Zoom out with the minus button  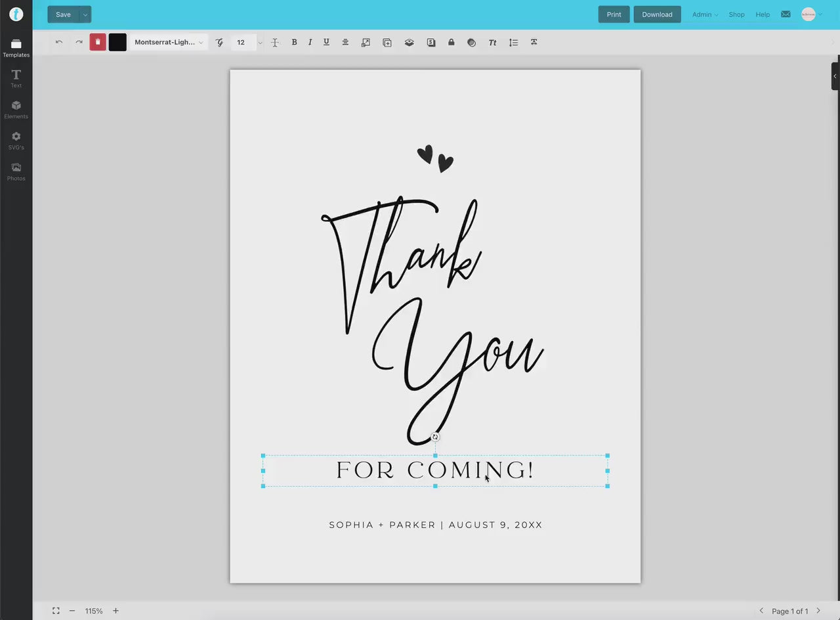point(72,611)
